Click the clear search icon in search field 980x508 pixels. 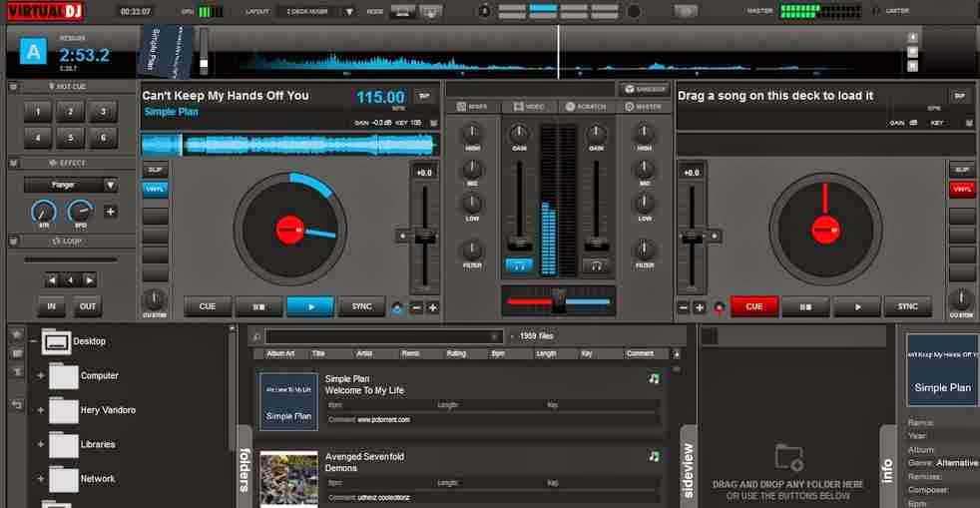(495, 337)
